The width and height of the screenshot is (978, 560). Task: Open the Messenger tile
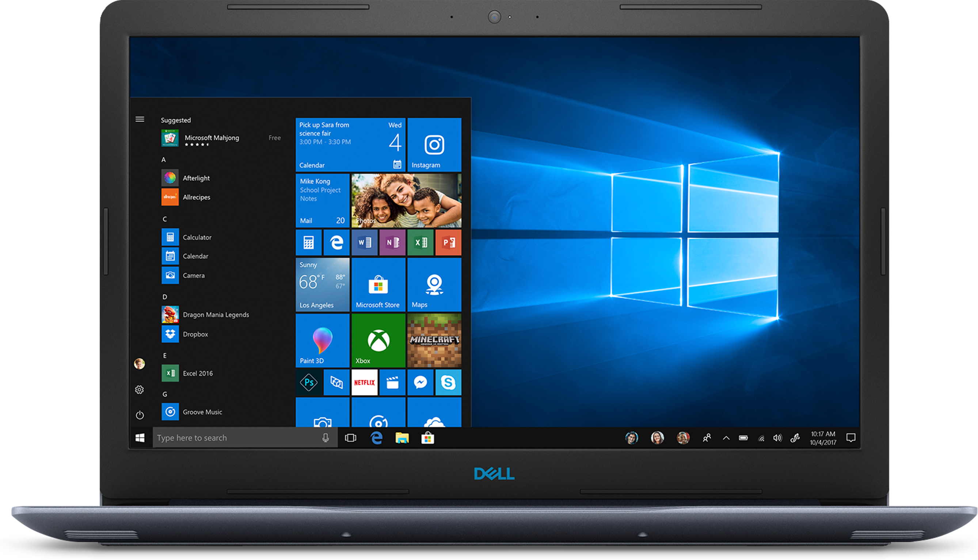coord(420,382)
